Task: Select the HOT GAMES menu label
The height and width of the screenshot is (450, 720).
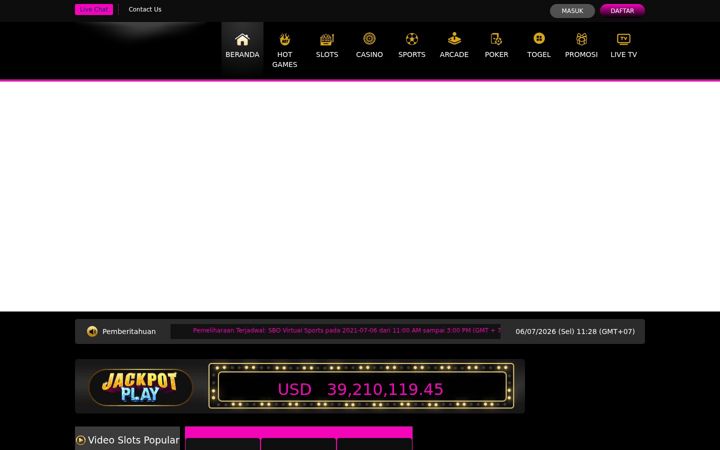Action: tap(285, 59)
